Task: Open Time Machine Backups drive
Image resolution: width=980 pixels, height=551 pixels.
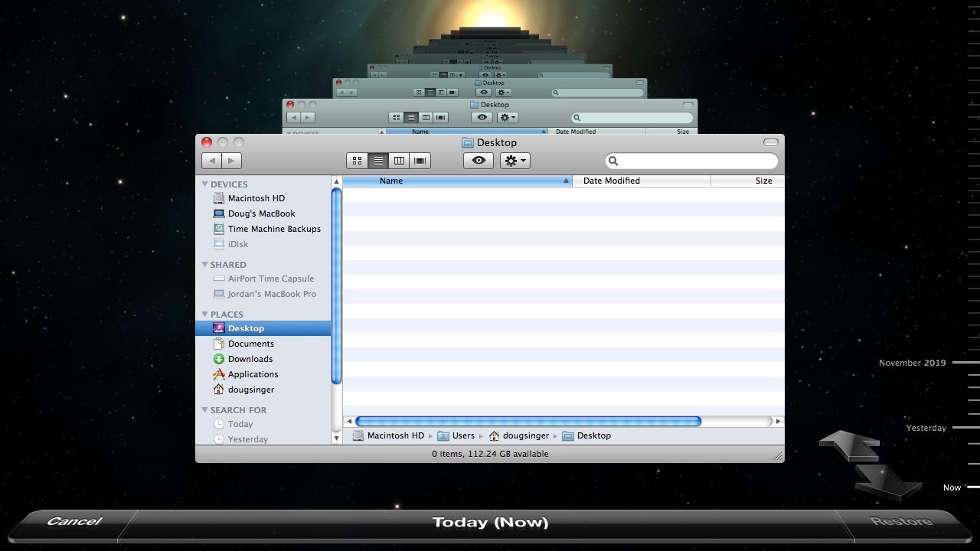Action: click(273, 229)
